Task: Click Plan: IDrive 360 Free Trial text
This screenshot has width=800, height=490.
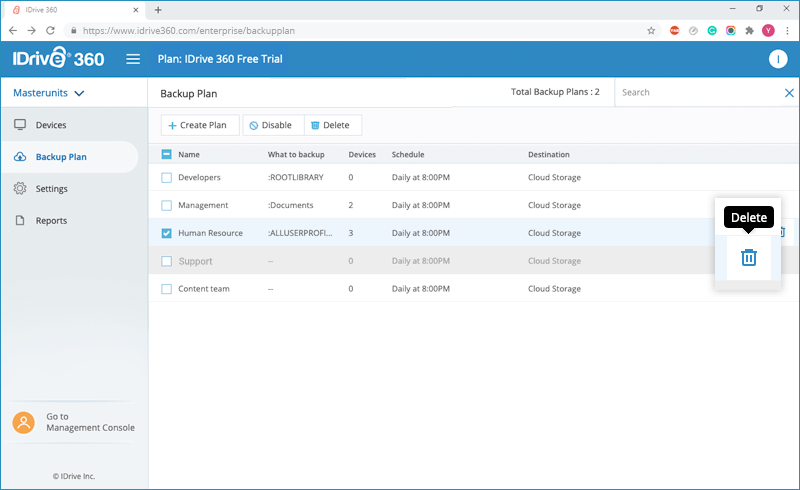Action: click(x=220, y=59)
